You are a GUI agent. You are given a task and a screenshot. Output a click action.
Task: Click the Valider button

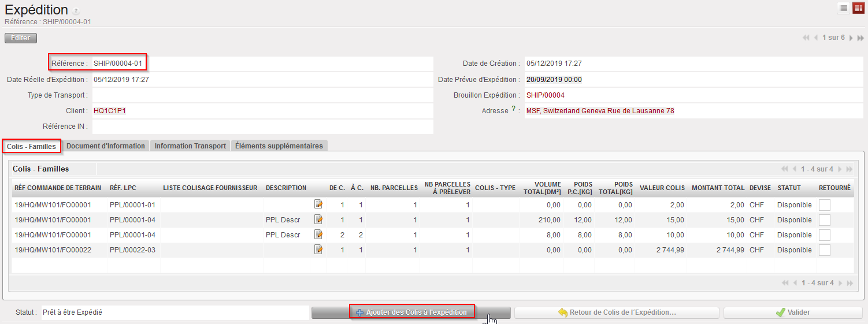point(792,312)
